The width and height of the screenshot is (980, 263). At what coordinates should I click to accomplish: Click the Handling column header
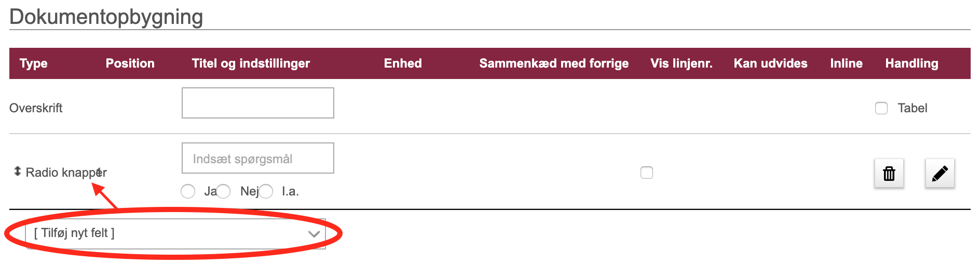(x=912, y=63)
